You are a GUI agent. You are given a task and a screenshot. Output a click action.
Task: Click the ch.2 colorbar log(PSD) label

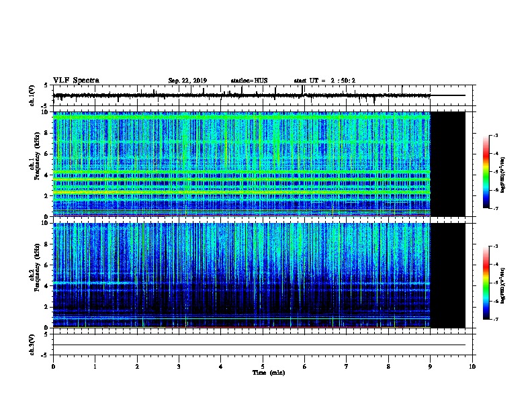(x=503, y=285)
